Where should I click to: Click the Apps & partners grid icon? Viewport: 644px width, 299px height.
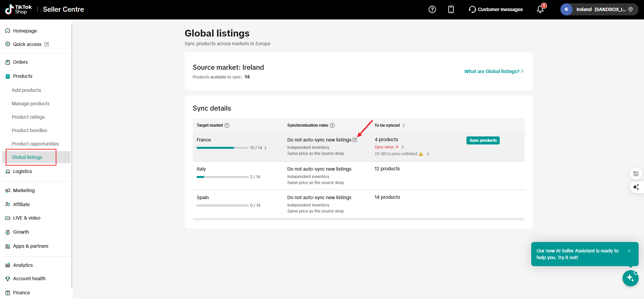[x=8, y=246]
